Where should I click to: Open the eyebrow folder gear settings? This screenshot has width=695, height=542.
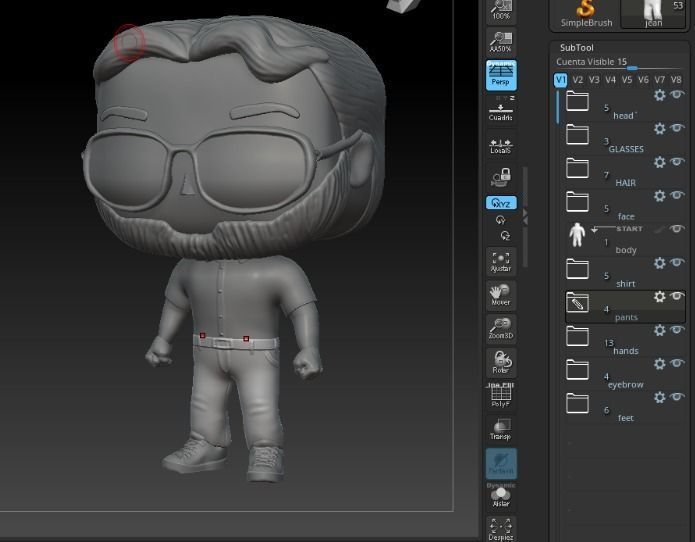click(660, 364)
